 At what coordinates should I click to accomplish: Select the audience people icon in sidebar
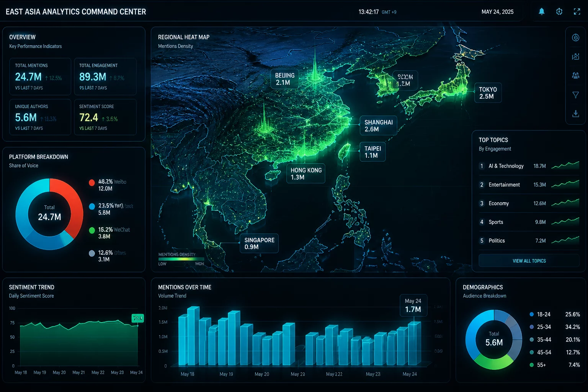tap(575, 75)
